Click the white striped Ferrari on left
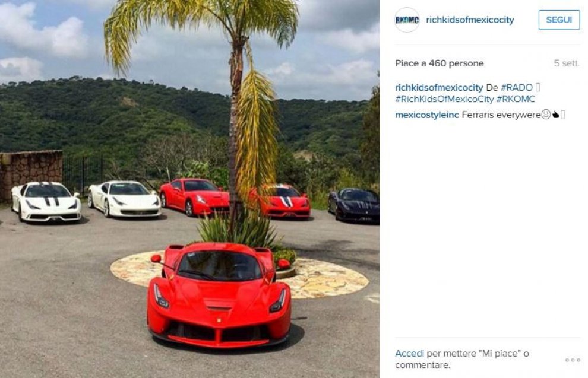Screen dimensions: 588x378 (x=46, y=202)
